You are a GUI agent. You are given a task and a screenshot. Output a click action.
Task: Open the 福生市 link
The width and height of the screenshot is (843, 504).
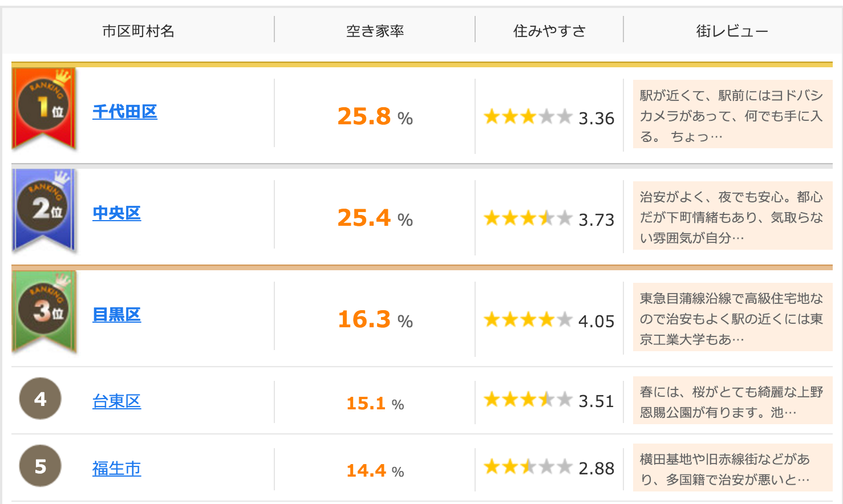click(x=117, y=469)
